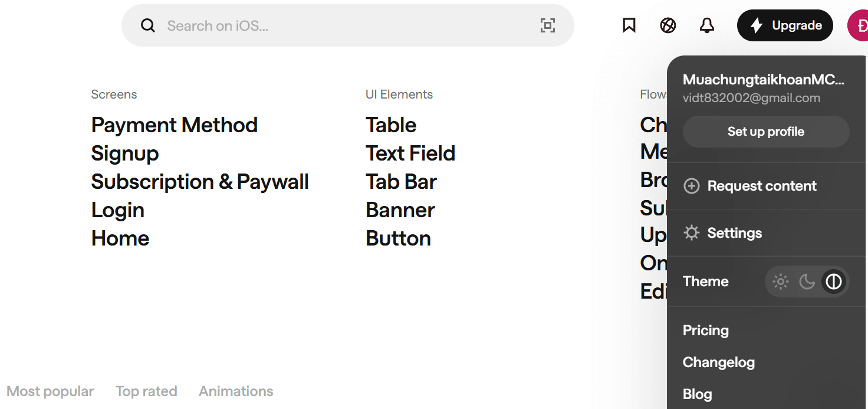
Task: Switch theme to light mode
Action: tap(781, 282)
